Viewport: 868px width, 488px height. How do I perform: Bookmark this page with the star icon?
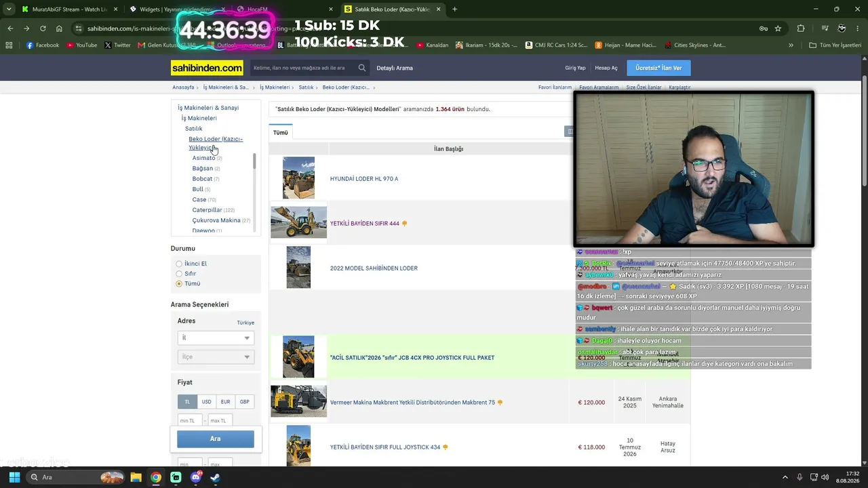778,28
